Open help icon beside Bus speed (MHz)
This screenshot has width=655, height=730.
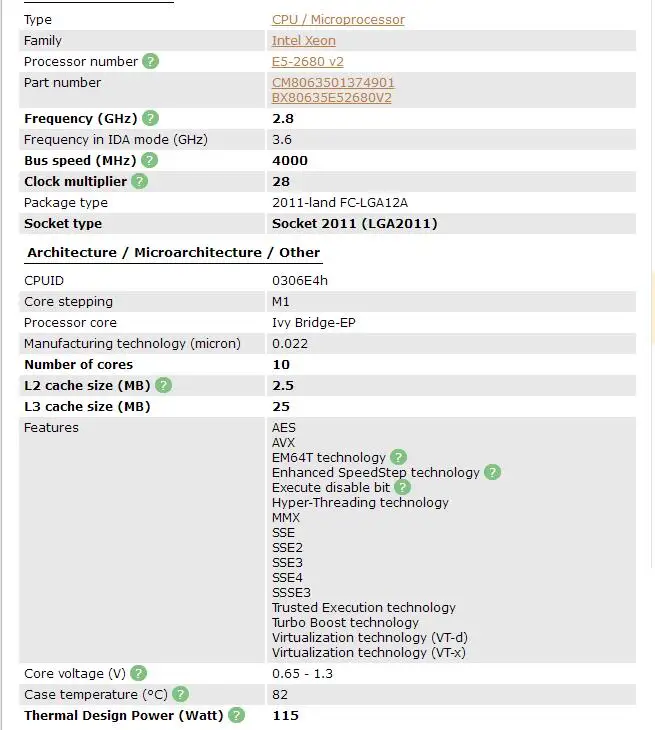(x=150, y=160)
